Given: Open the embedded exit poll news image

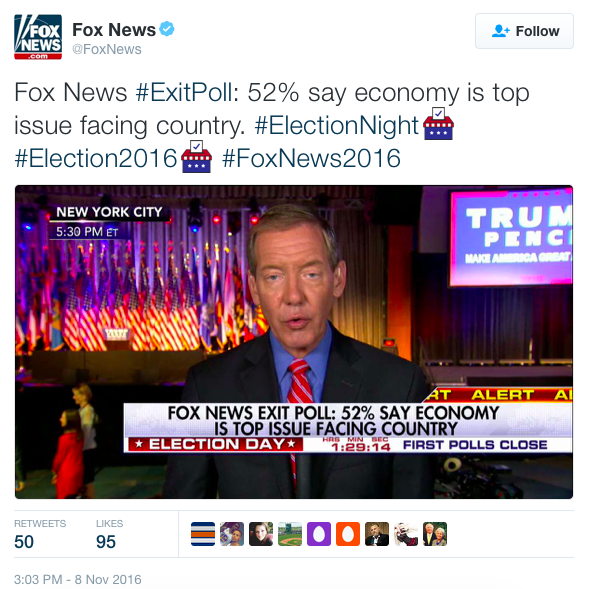Looking at the screenshot, I should [x=294, y=342].
